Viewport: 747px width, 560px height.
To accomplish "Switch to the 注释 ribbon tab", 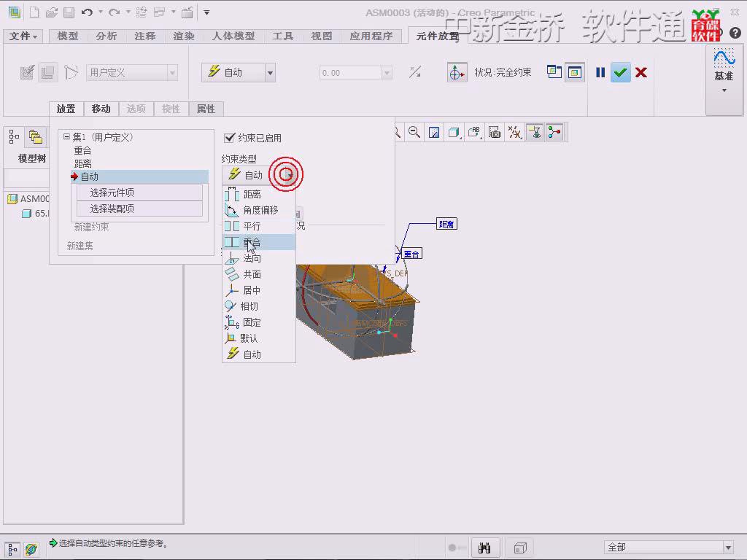I will click(145, 36).
